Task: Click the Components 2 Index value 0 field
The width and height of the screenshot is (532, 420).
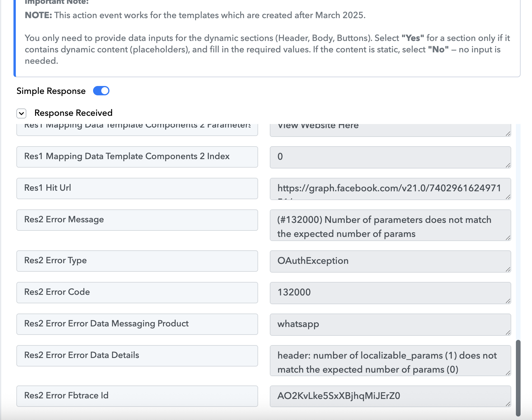Action: (x=390, y=157)
